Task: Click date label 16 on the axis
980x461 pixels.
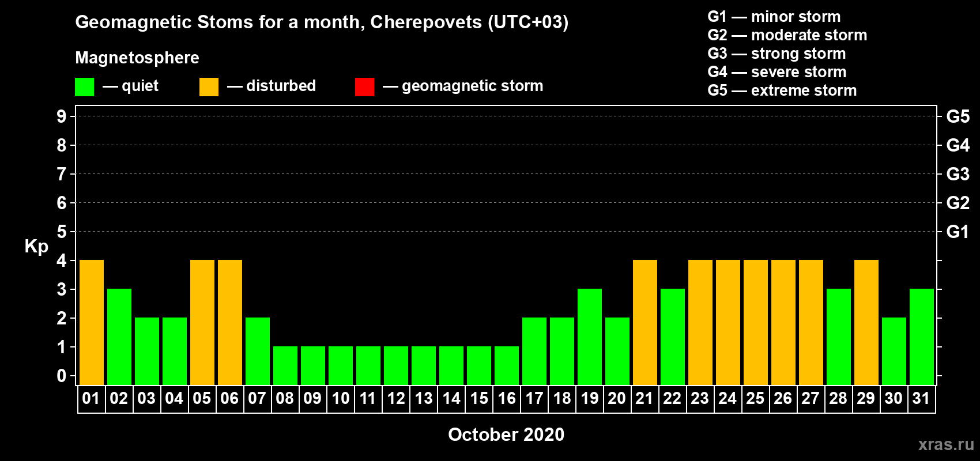Action: (x=506, y=398)
